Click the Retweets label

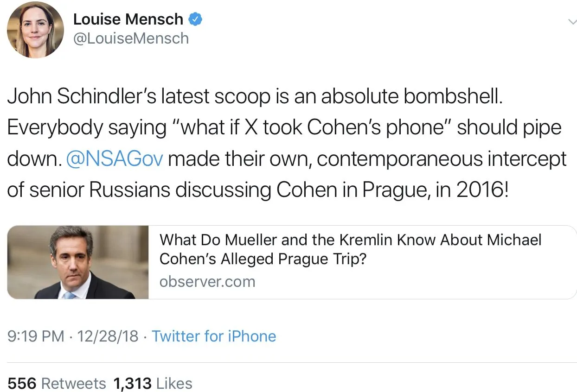click(73, 383)
